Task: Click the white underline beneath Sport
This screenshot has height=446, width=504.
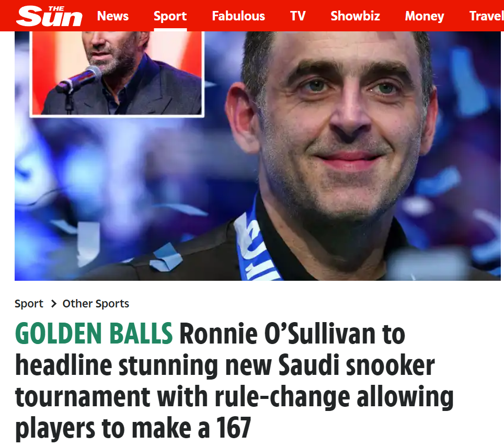Action: [170, 30]
